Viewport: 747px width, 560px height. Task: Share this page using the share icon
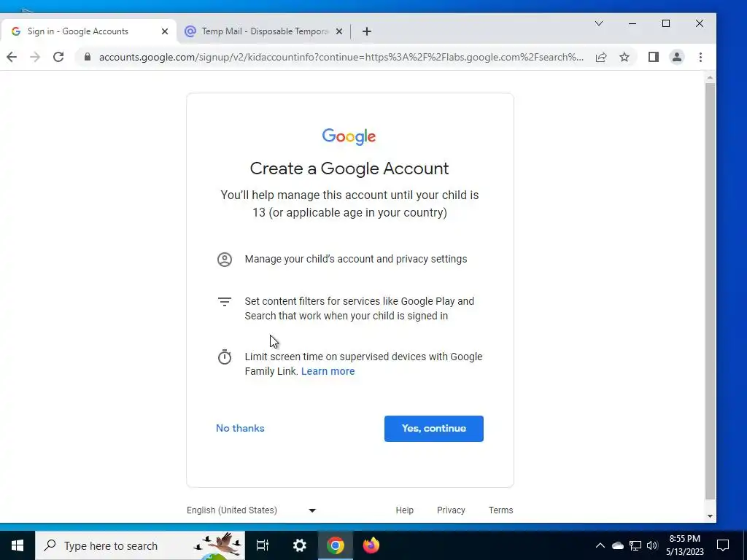[601, 57]
